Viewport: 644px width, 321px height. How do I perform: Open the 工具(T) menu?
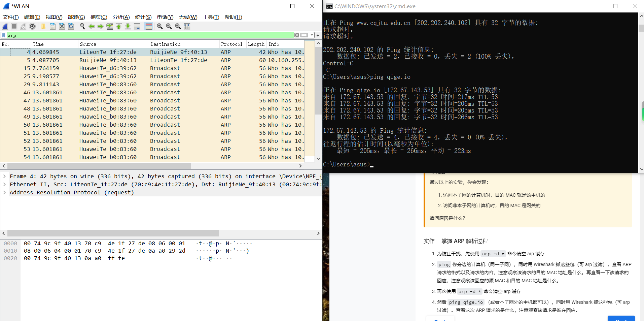(x=211, y=17)
